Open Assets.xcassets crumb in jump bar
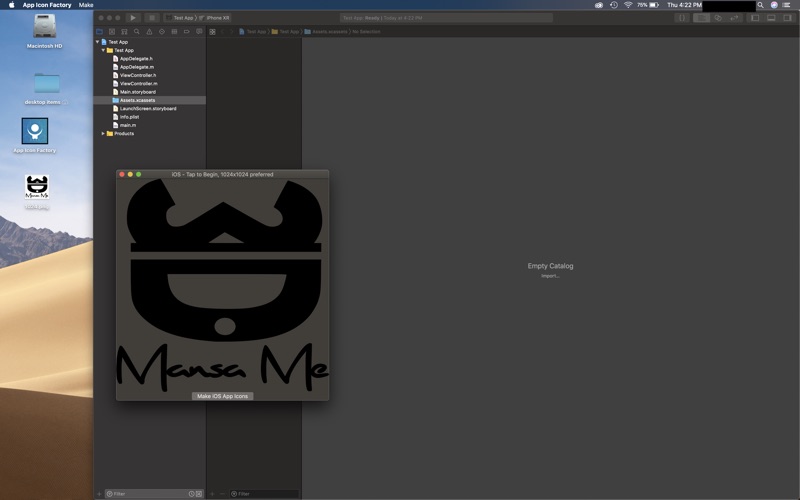This screenshot has width=800, height=500. tap(326, 32)
